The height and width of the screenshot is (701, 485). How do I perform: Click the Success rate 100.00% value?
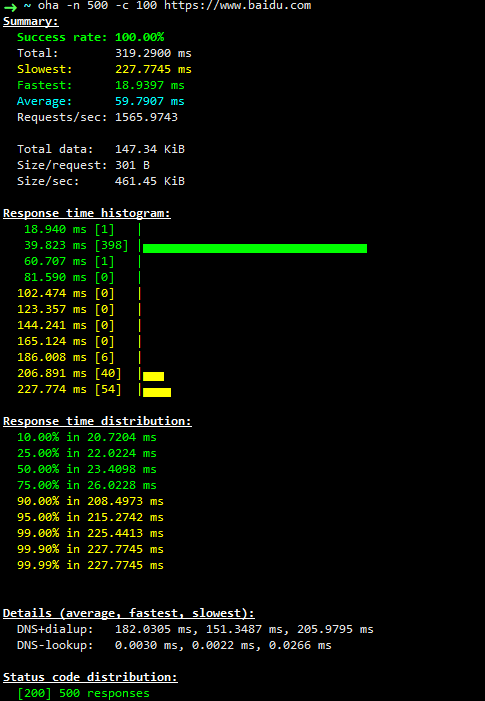[x=139, y=38]
